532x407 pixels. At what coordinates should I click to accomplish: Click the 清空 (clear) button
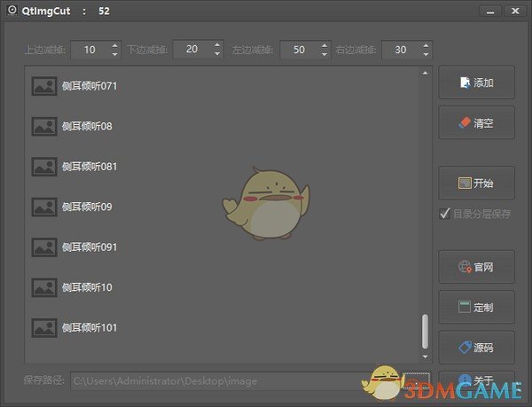(476, 122)
